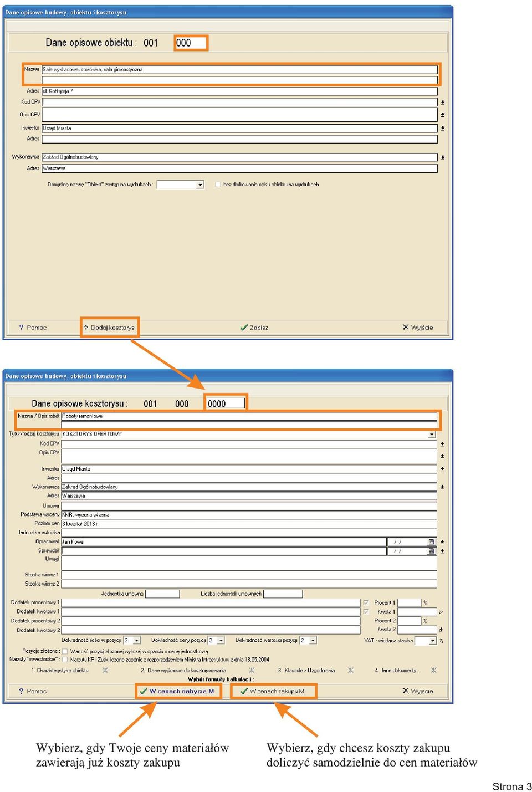Screen dimensions: 532x792
Task: Click the lookup arrow beside Opis CPV in Dane opisowe kosztorysu
Action: (x=442, y=456)
